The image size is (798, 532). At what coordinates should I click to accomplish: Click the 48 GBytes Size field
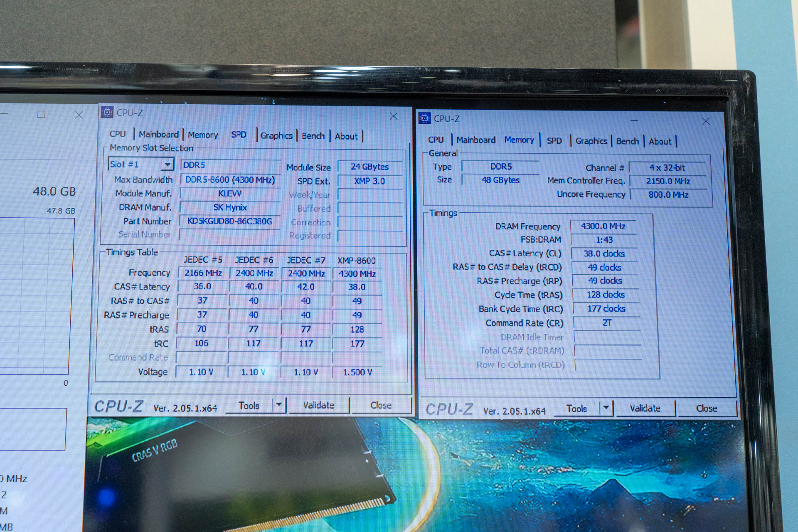[x=500, y=180]
